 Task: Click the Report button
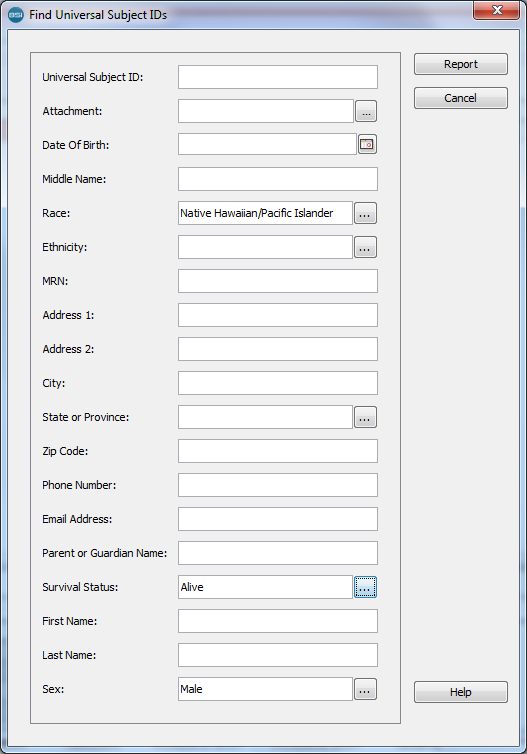461,64
